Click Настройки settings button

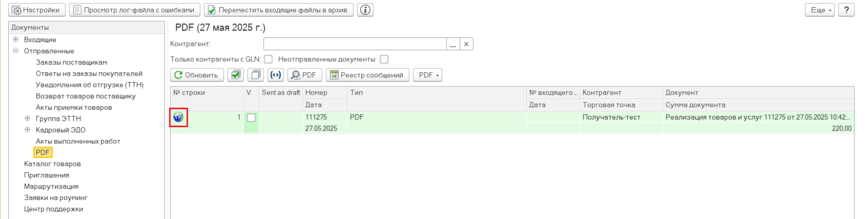(x=37, y=10)
